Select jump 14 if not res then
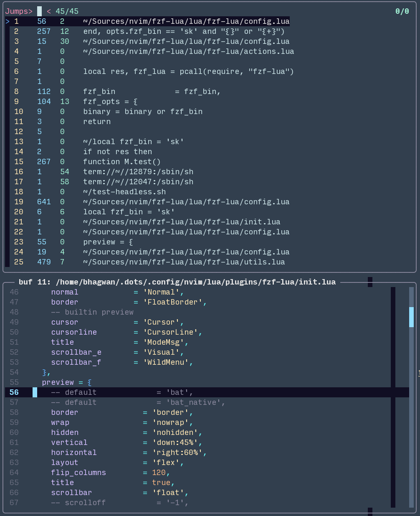This screenshot has height=516, width=420. 83,152
